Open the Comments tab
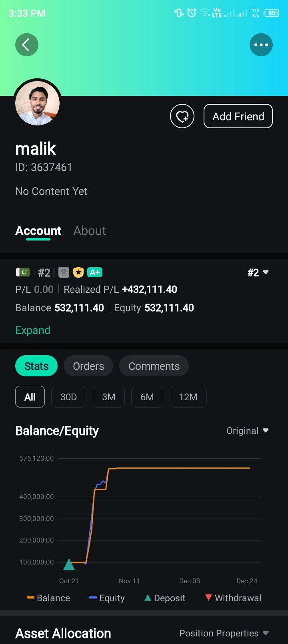The height and width of the screenshot is (644, 288). 154,366
